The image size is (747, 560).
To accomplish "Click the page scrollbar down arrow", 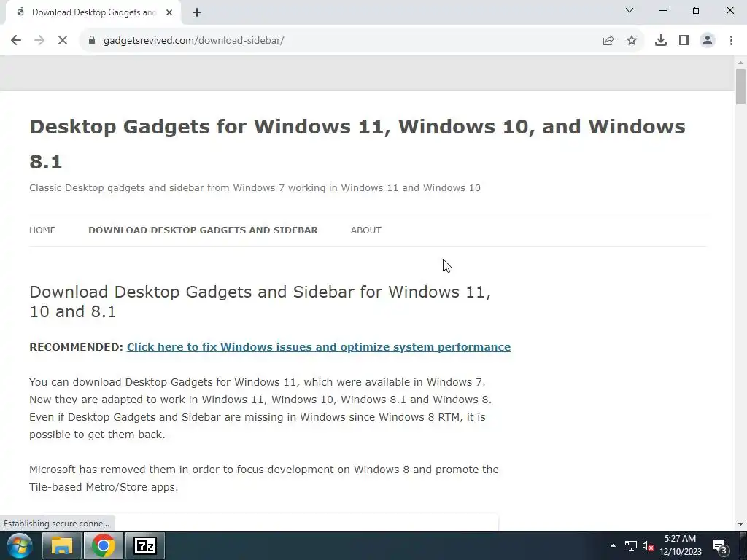I will pyautogui.click(x=740, y=524).
